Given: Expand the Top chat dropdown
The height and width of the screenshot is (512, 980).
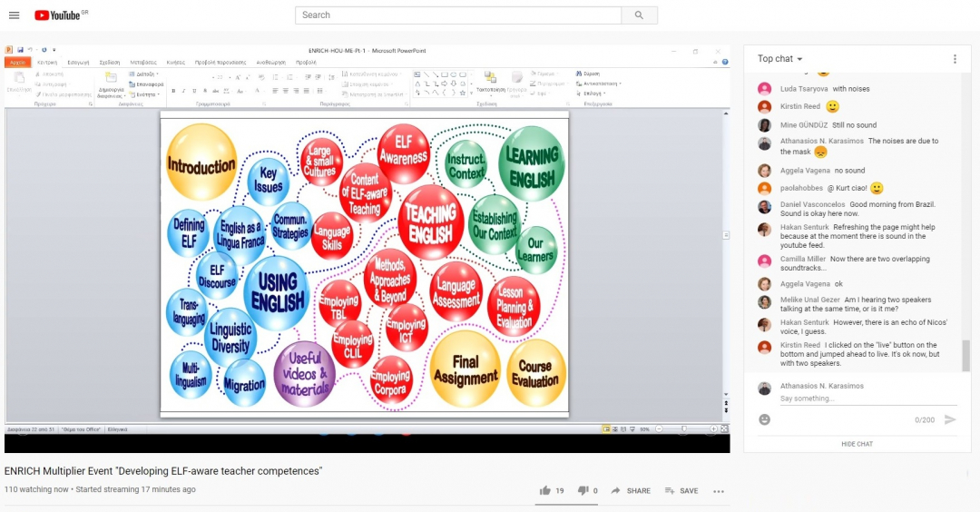Looking at the screenshot, I should pos(780,59).
